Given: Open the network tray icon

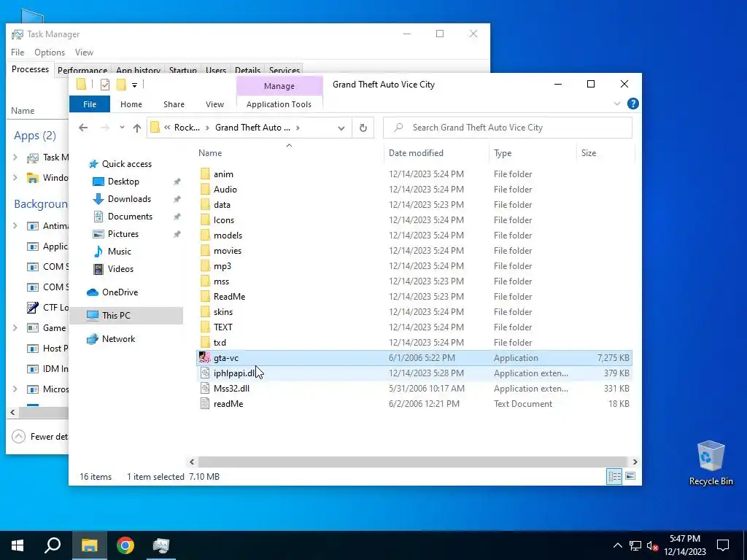Looking at the screenshot, I should click(x=635, y=545).
